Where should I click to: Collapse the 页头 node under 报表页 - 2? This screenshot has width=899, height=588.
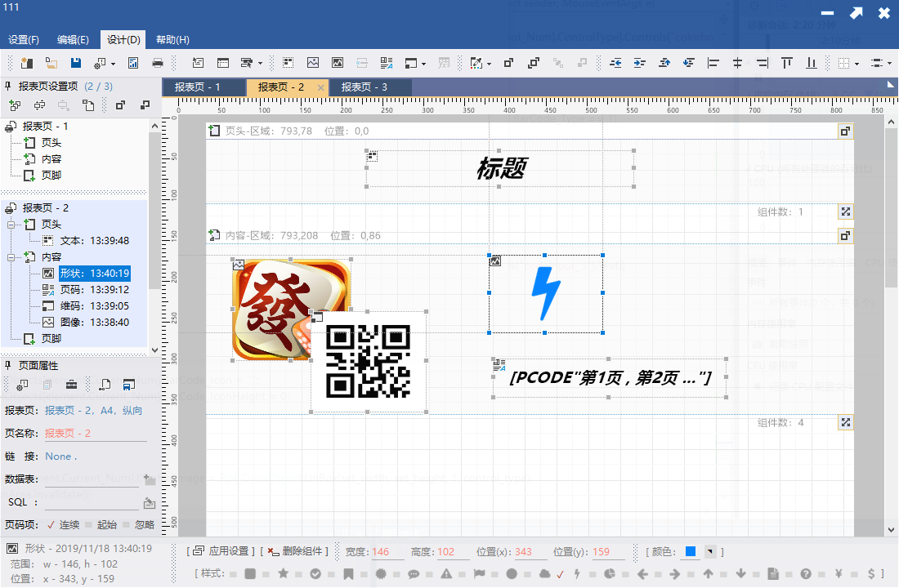[11, 225]
